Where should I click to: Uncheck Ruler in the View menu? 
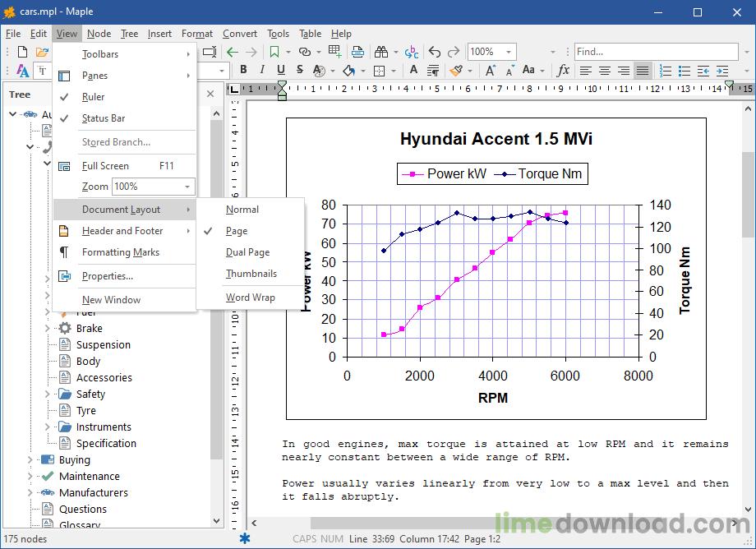pyautogui.click(x=124, y=97)
